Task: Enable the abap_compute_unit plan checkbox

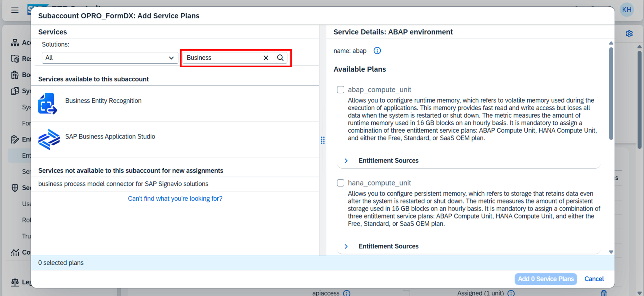Action: pyautogui.click(x=340, y=90)
